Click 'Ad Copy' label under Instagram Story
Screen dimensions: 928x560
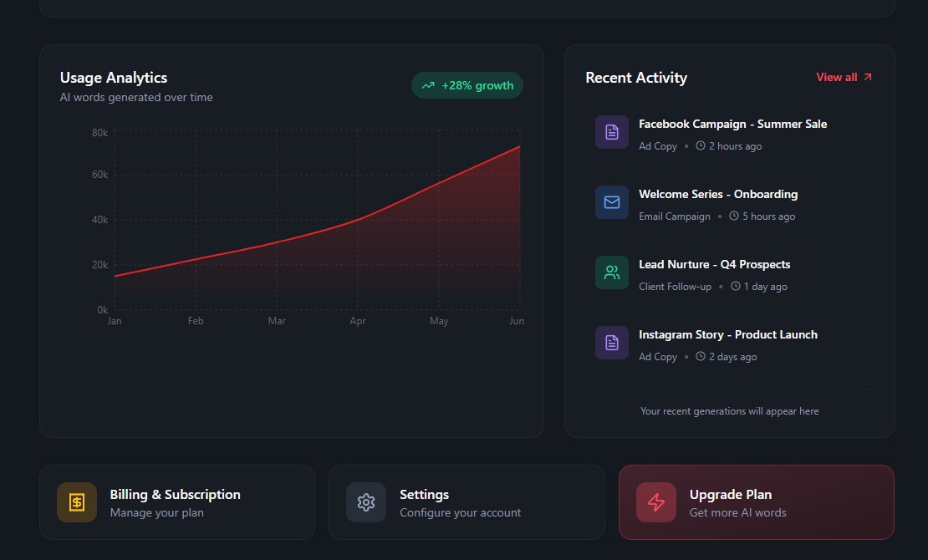(x=657, y=357)
